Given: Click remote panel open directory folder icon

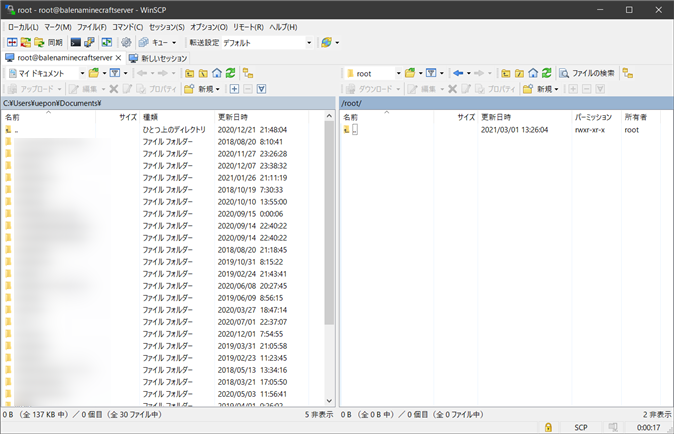Looking at the screenshot, I should click(x=410, y=73).
